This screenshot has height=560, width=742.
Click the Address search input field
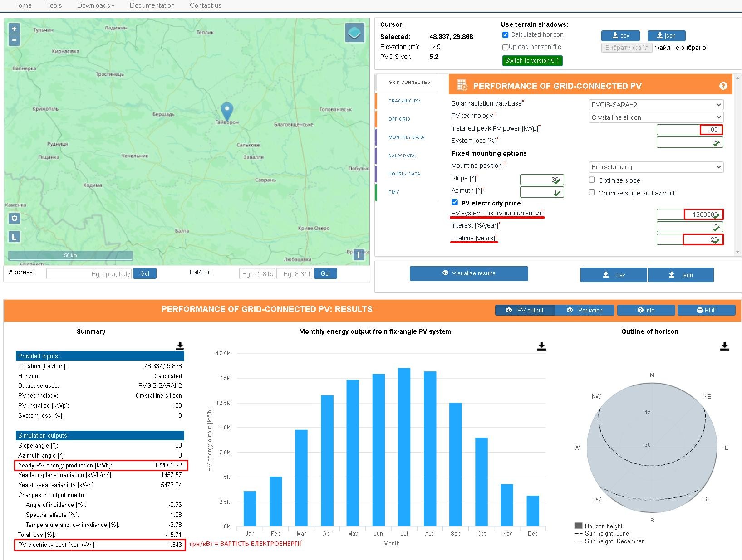click(x=89, y=274)
